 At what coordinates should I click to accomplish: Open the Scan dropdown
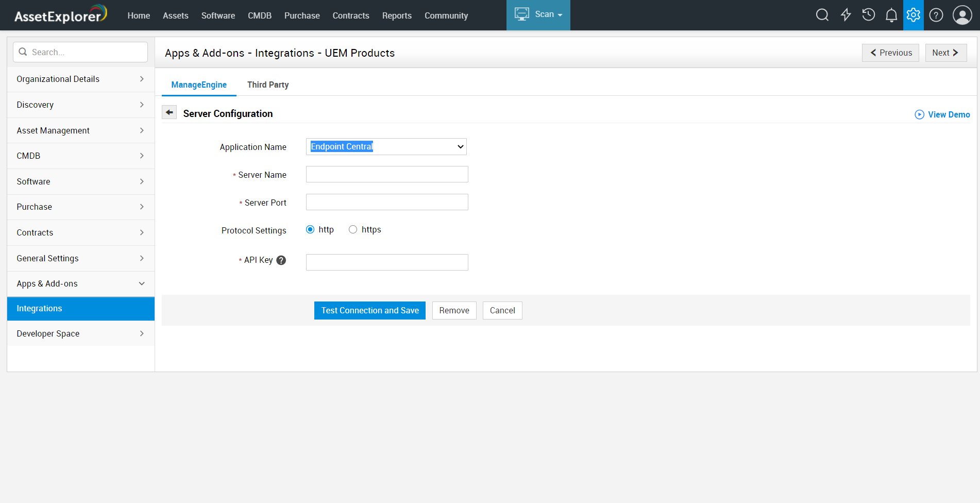pyautogui.click(x=538, y=15)
